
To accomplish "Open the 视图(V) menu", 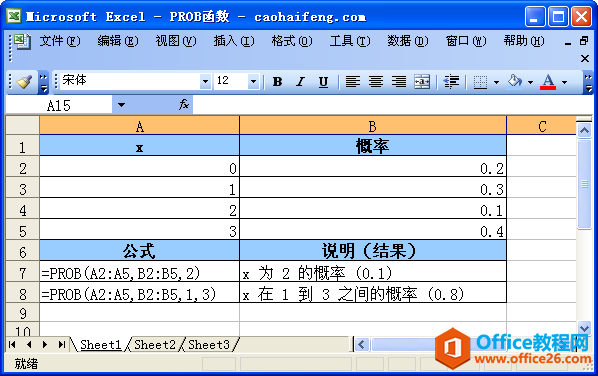I will [176, 41].
